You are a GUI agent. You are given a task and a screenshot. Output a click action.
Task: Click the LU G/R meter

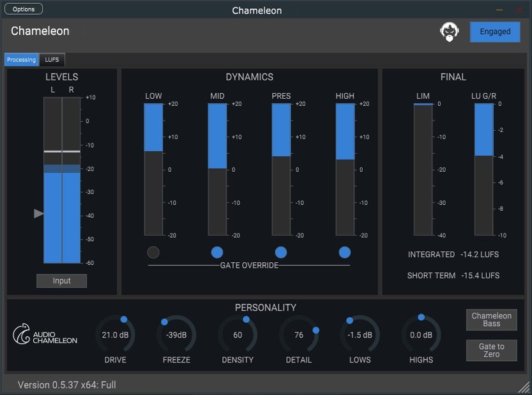[x=484, y=169]
